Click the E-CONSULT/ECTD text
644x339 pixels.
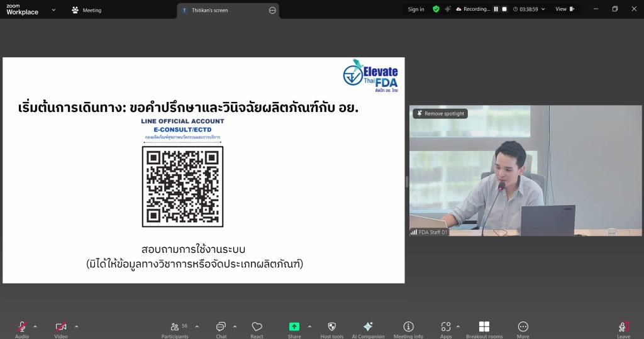[183, 130]
